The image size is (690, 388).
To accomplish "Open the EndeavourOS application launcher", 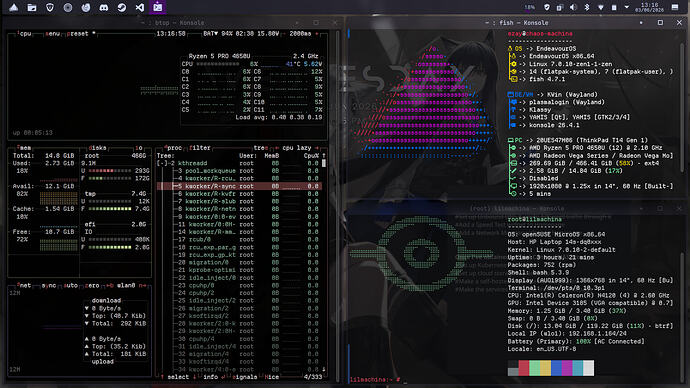I will click(x=14, y=7).
